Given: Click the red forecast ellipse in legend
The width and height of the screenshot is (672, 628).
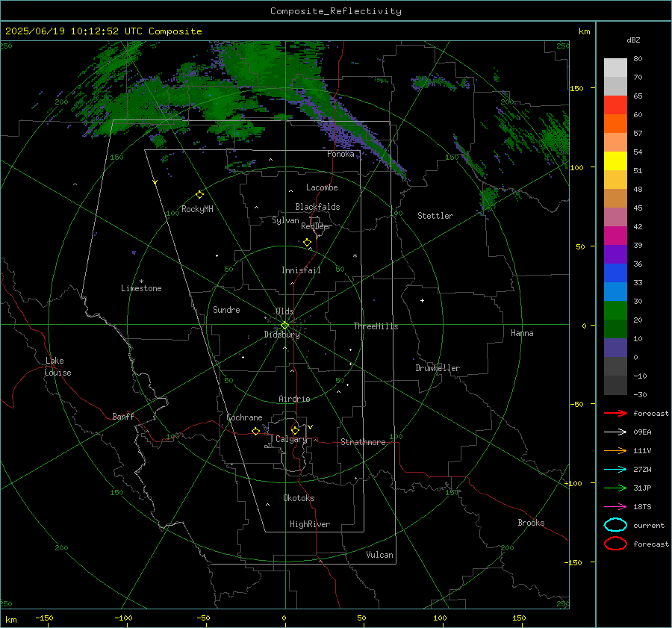Looking at the screenshot, I should click(615, 544).
